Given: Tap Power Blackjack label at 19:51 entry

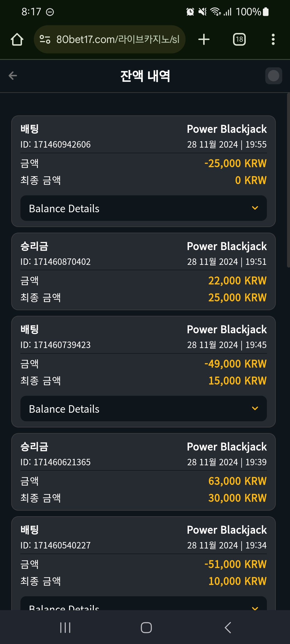Looking at the screenshot, I should pos(227,246).
